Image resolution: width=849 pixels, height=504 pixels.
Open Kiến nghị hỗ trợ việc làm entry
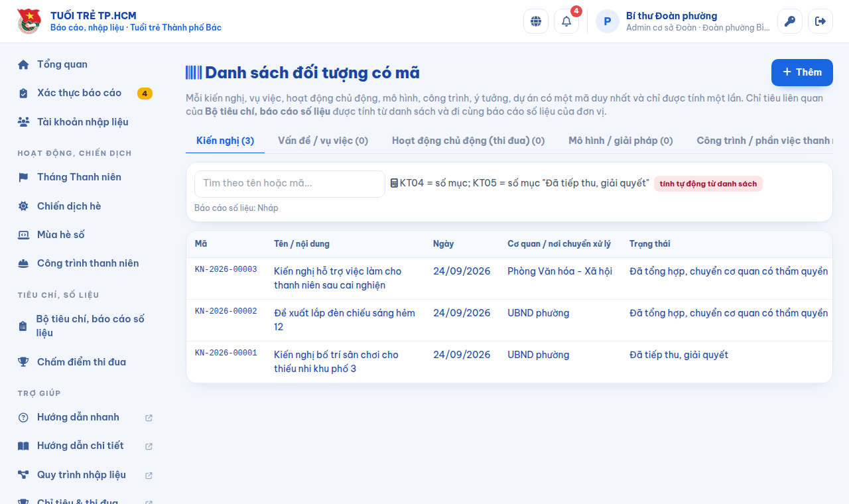(x=338, y=279)
